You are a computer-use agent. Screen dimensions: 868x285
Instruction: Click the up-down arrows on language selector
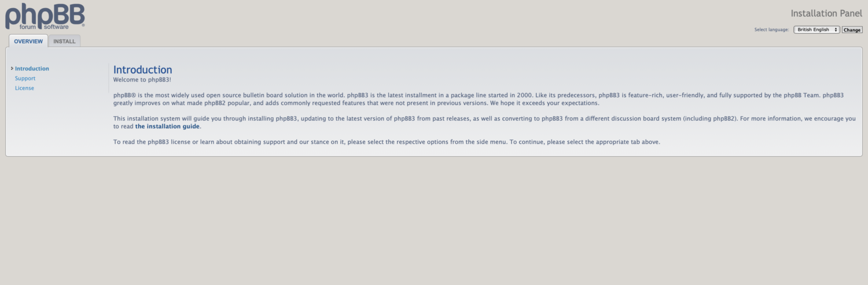pos(836,30)
